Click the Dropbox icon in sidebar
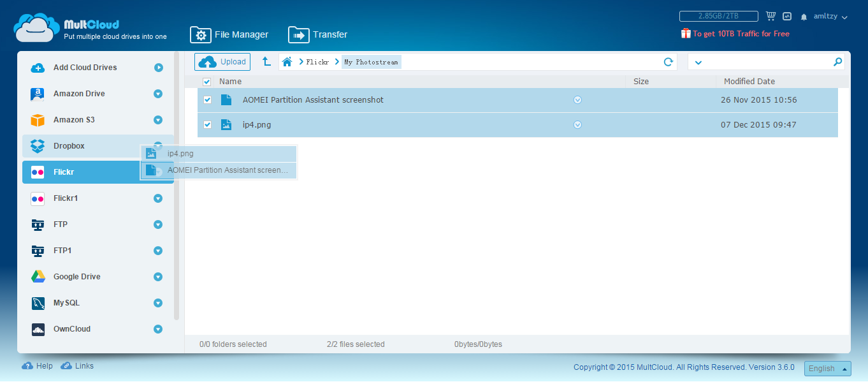Screen dimensions: 868x382 point(38,146)
